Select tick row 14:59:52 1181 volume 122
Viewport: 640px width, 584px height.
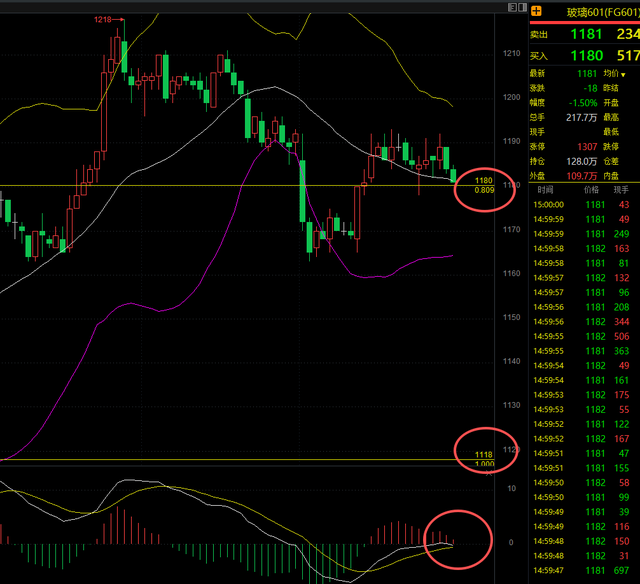pos(584,424)
